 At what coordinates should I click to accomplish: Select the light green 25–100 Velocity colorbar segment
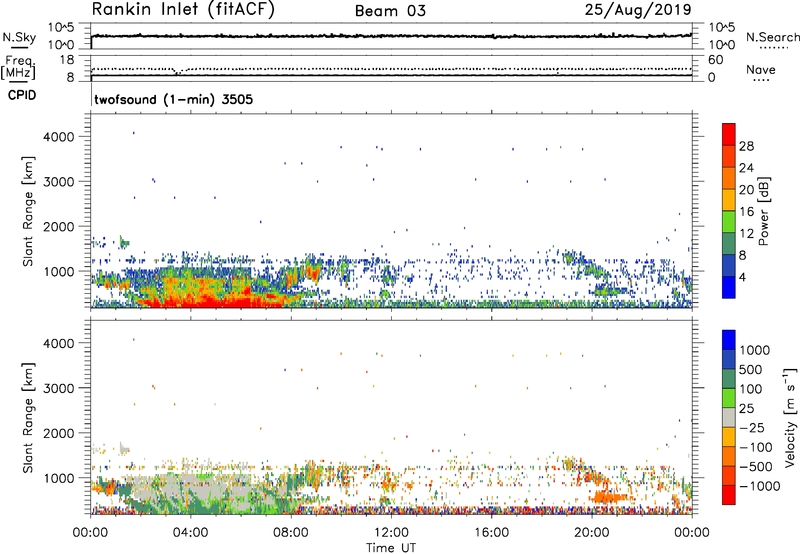click(729, 398)
